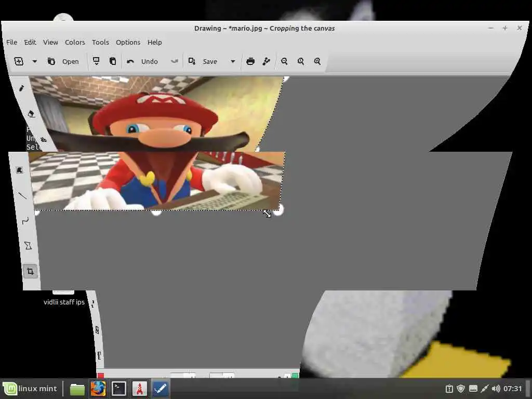Open the Files folder taskbar launcher
Viewport: 532px width, 399px height.
pos(77,389)
